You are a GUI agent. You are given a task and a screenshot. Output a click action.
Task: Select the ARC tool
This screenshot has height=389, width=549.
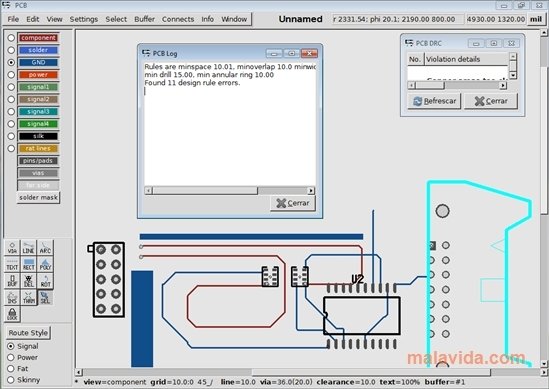click(x=45, y=248)
